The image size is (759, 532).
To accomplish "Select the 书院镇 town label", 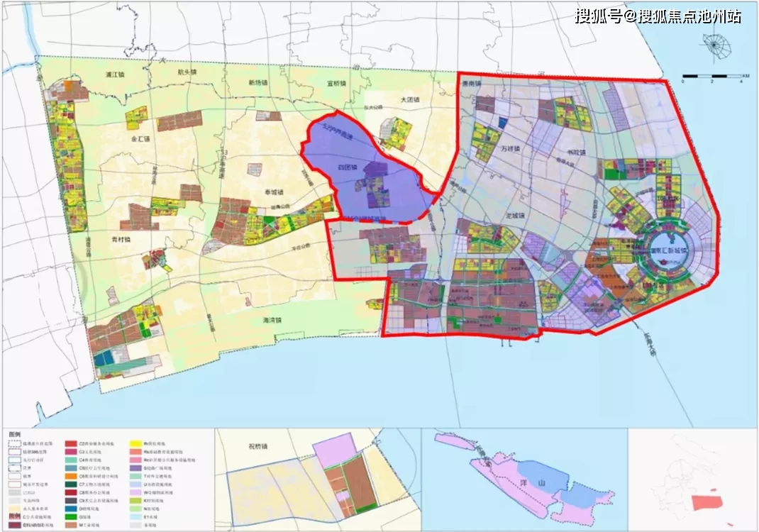I will click(x=576, y=153).
